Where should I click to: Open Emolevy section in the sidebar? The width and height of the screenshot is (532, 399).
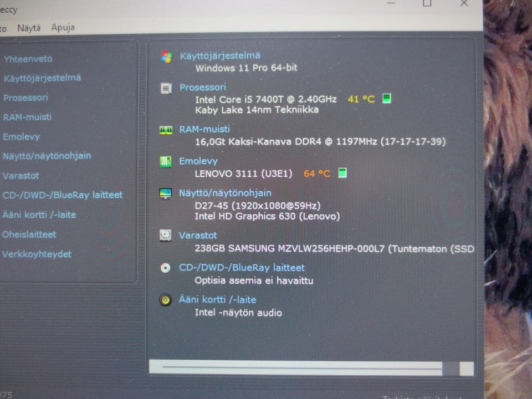(22, 137)
